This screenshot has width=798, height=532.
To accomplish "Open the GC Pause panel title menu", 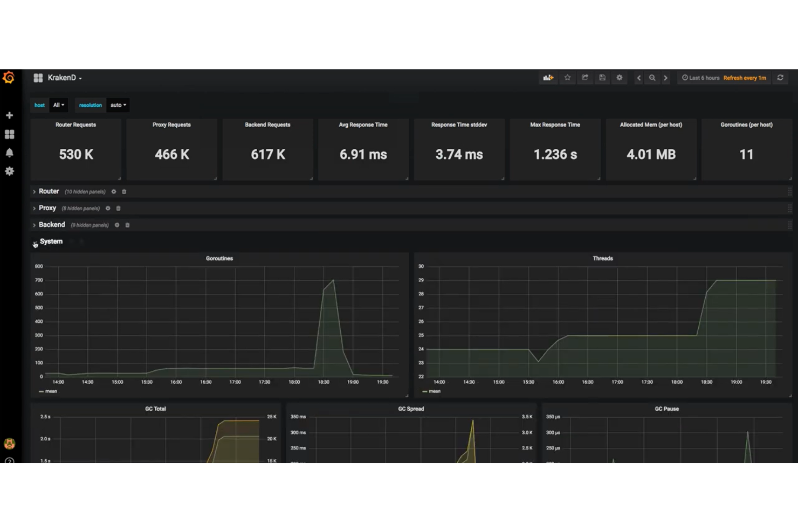I will [666, 409].
